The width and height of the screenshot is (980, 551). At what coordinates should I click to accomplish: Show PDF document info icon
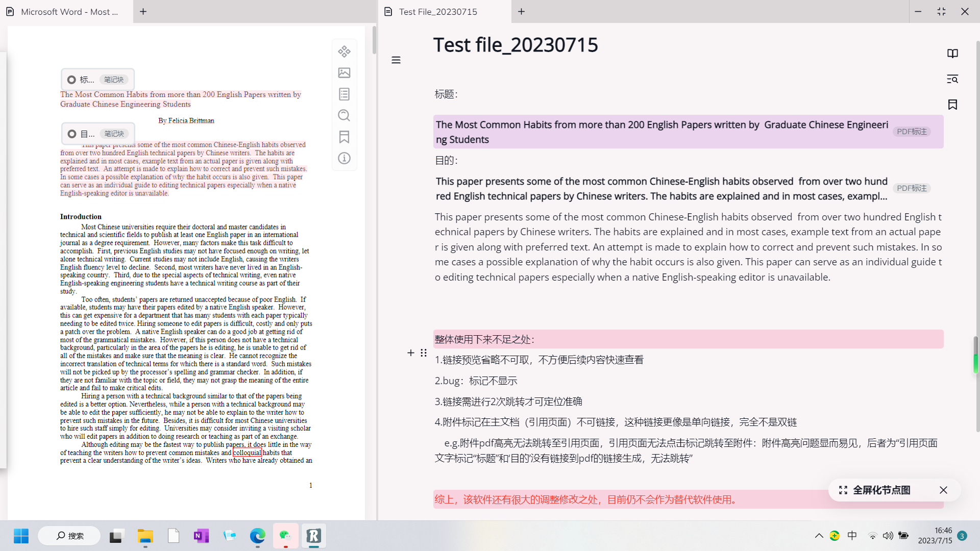(x=344, y=159)
